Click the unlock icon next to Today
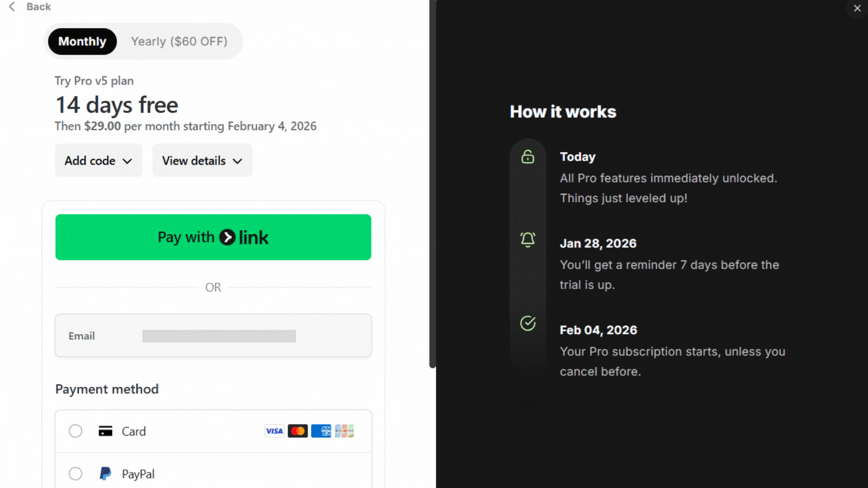 pos(528,157)
